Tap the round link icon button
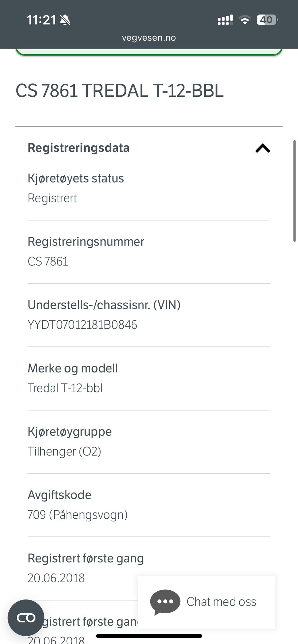This screenshot has width=298, height=644. tap(26, 618)
